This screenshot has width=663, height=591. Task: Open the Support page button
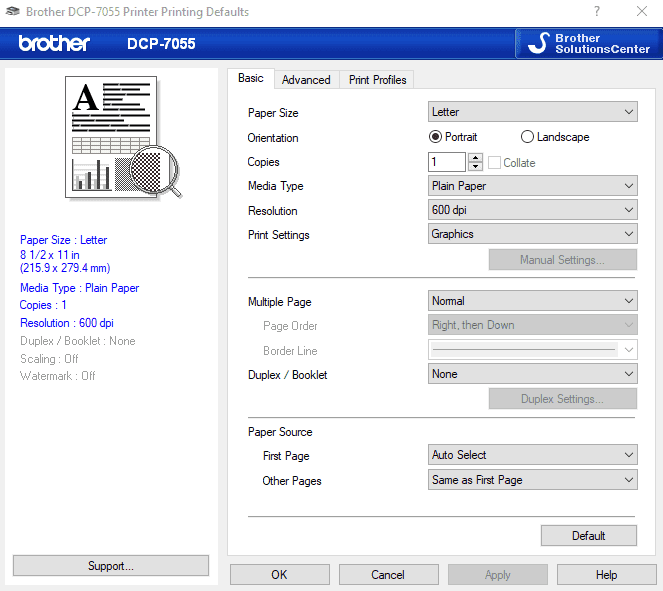111,566
